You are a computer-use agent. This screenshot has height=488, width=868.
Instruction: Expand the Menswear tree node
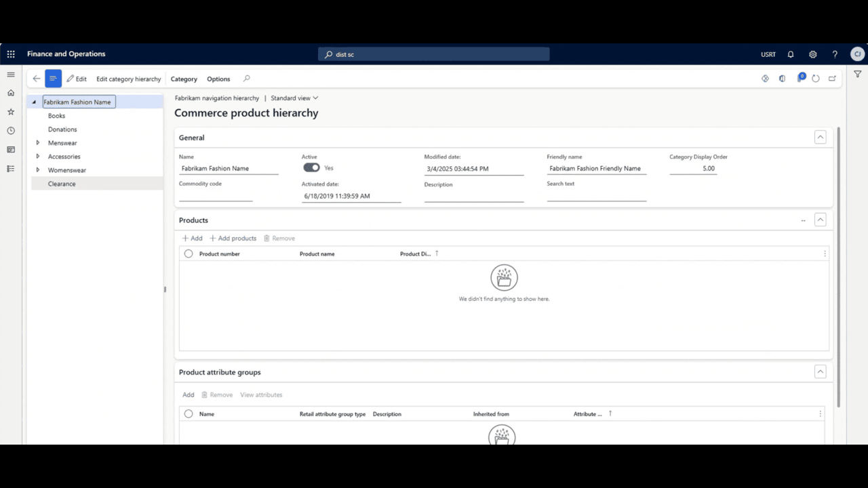pos(38,143)
